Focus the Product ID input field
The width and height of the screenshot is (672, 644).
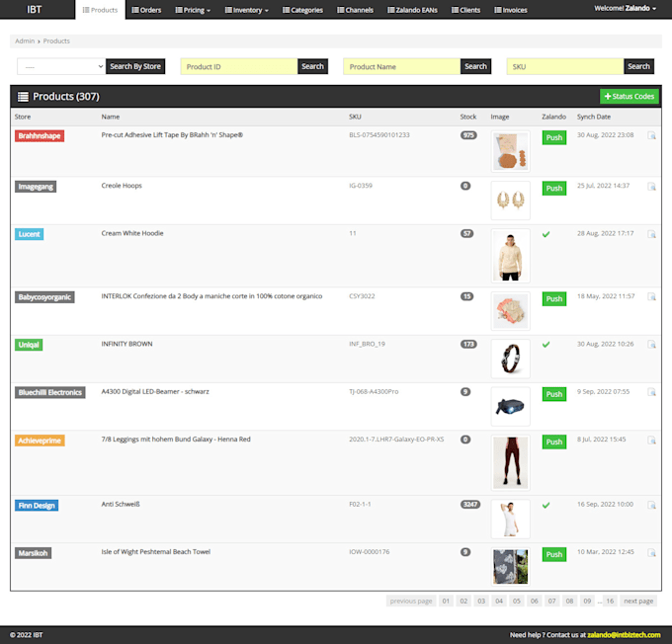[239, 66]
